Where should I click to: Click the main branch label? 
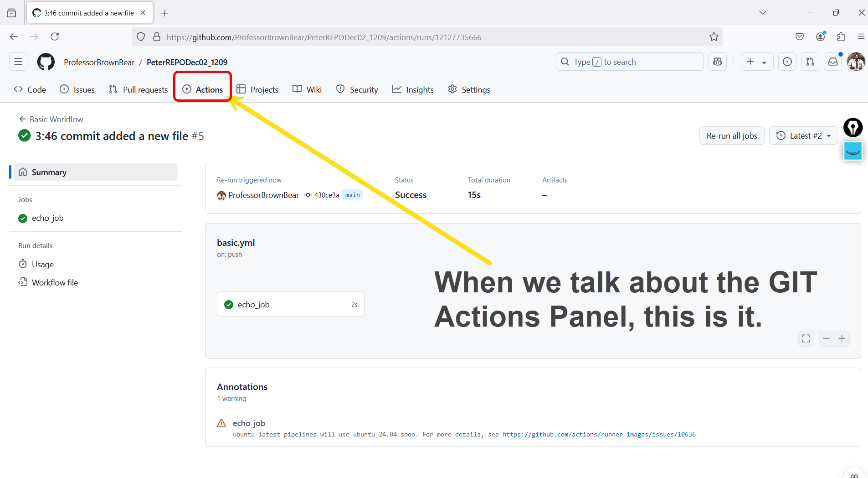click(x=352, y=195)
